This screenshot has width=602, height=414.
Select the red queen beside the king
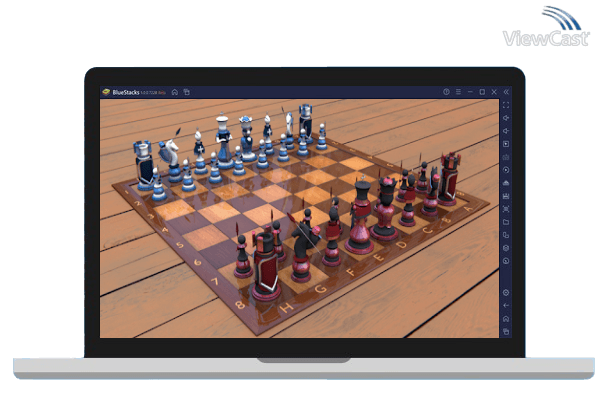point(385,209)
